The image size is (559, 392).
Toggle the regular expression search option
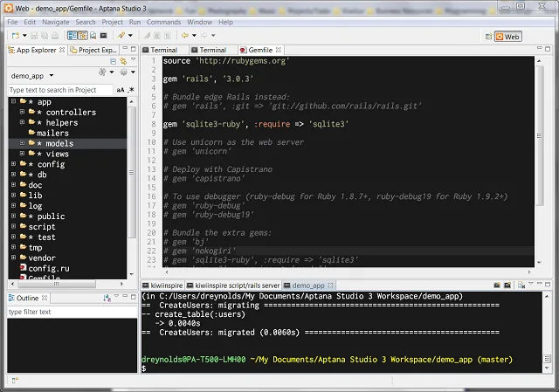[131, 90]
